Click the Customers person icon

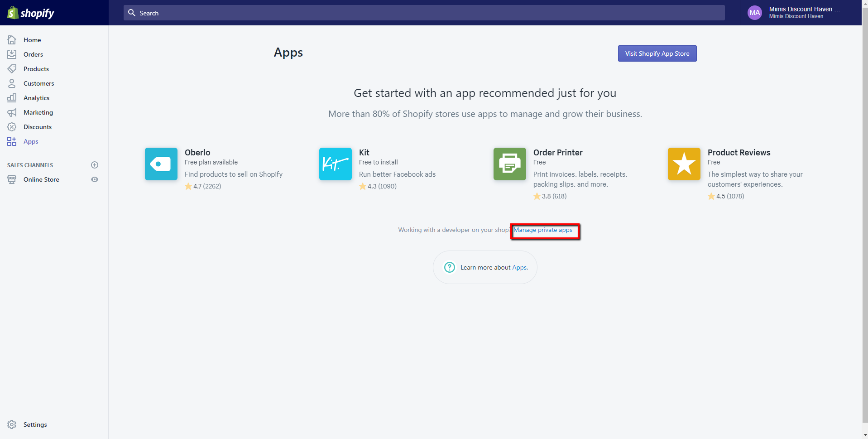coord(12,83)
